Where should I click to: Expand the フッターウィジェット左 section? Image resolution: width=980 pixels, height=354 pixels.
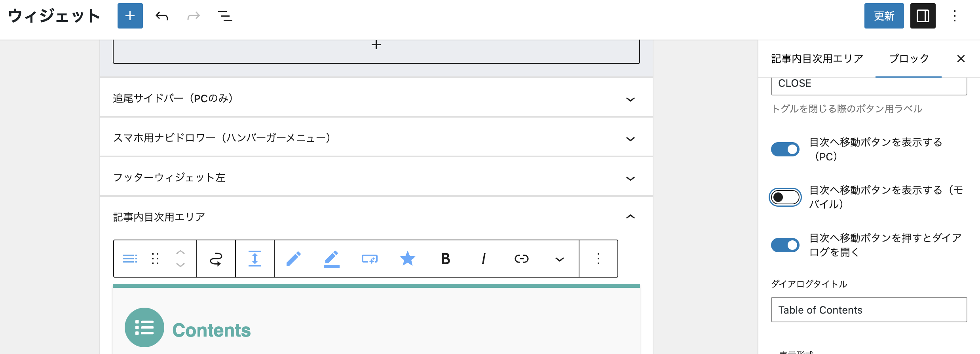coord(376,177)
